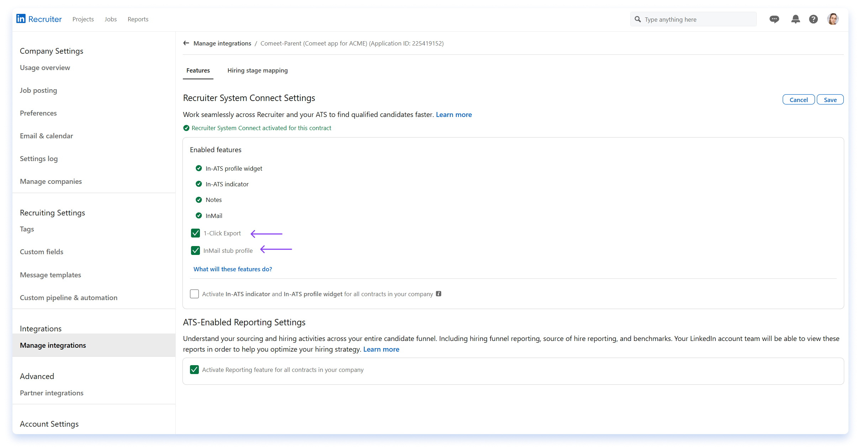Click the Company Settings heading
868x448 pixels.
pos(52,51)
